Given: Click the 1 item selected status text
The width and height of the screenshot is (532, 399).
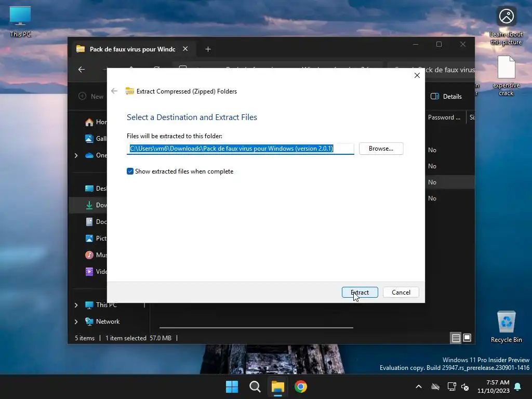Looking at the screenshot, I should (126, 338).
